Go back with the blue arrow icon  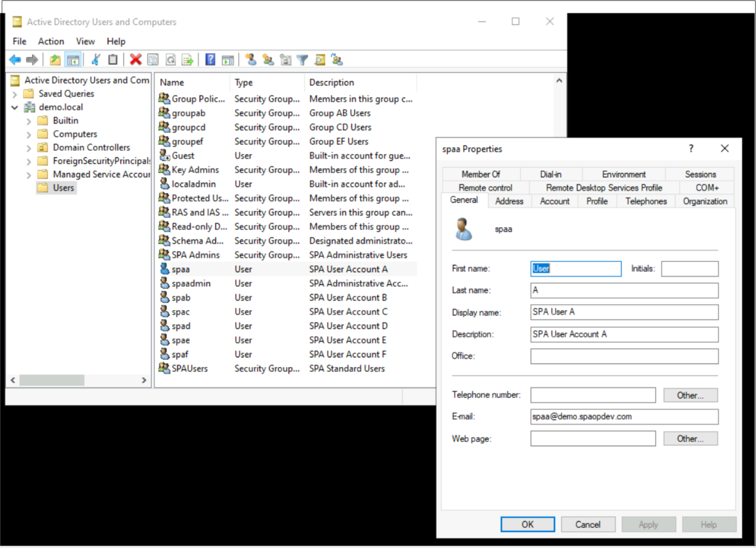15,60
